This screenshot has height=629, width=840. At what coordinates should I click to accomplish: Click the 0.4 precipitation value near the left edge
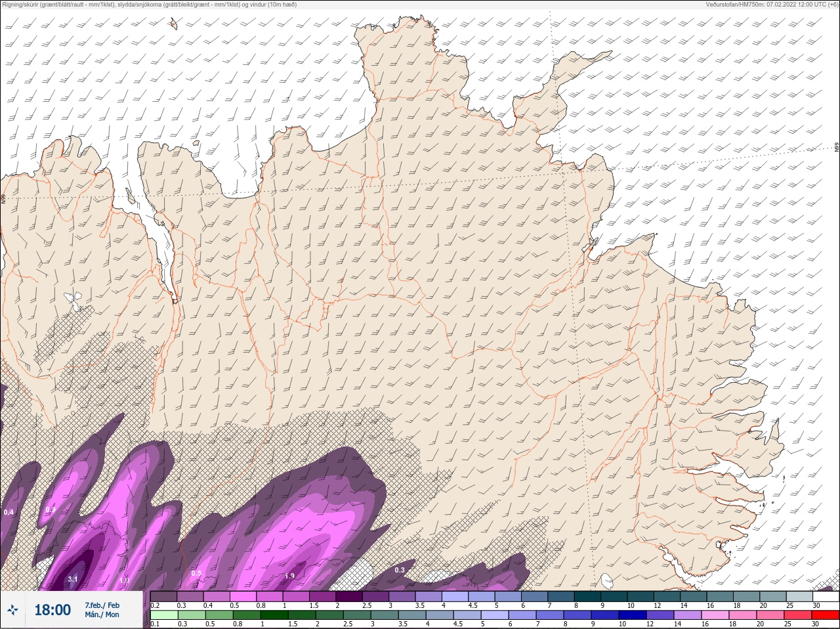9,512
